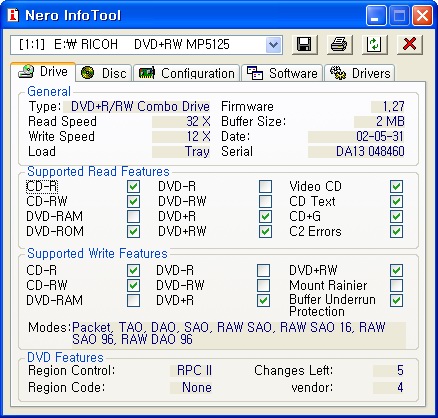The height and width of the screenshot is (418, 438).
Task: Click the Type value DVD+R/RW Combo Drive
Action: (137, 107)
